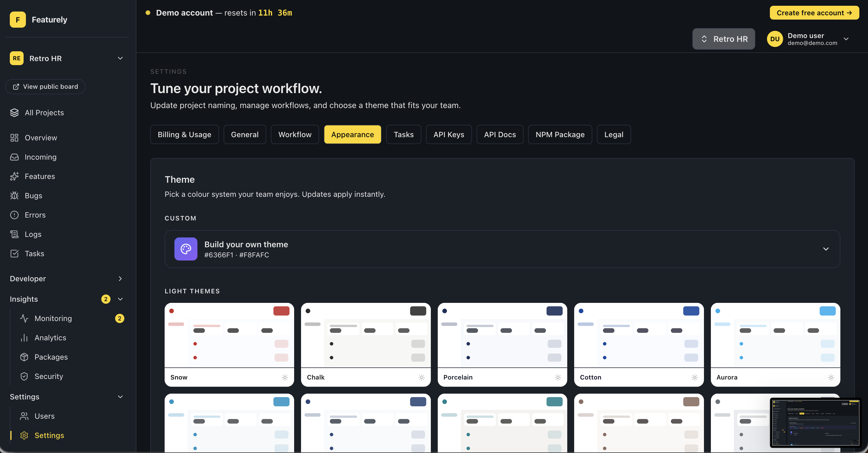Switch to the Workflow tab
The height and width of the screenshot is (453, 868).
(294, 135)
